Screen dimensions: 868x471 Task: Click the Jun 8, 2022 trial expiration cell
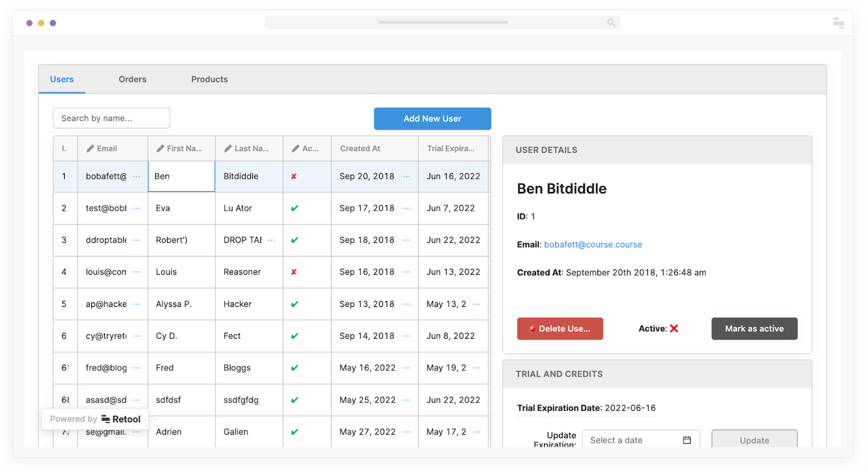click(x=454, y=336)
